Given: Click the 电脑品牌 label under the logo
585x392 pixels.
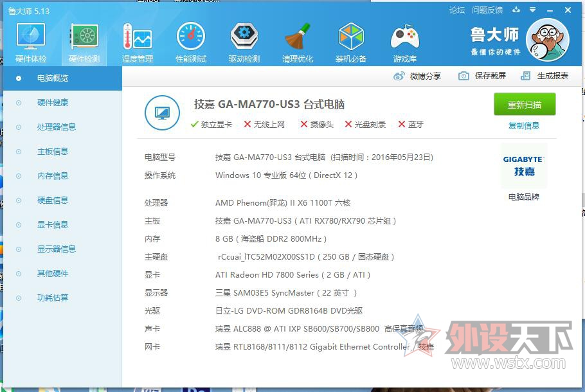Looking at the screenshot, I should click(524, 197).
